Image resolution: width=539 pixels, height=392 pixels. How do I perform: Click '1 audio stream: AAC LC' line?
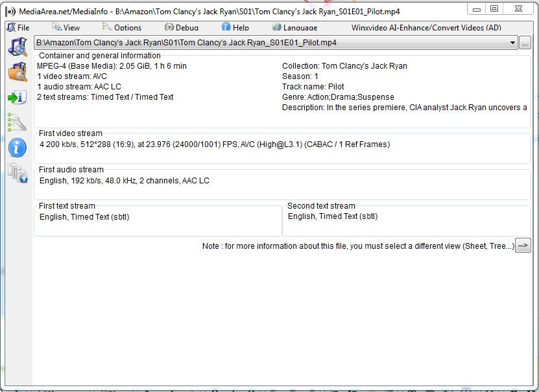[79, 87]
